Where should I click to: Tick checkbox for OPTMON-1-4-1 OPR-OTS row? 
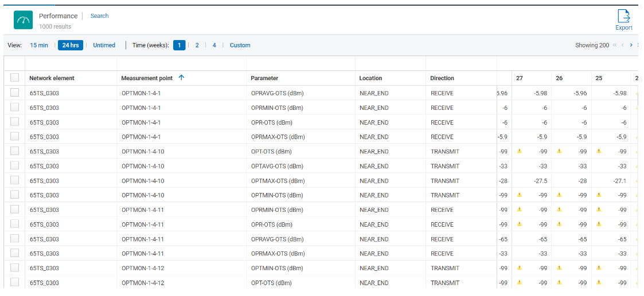(15, 122)
